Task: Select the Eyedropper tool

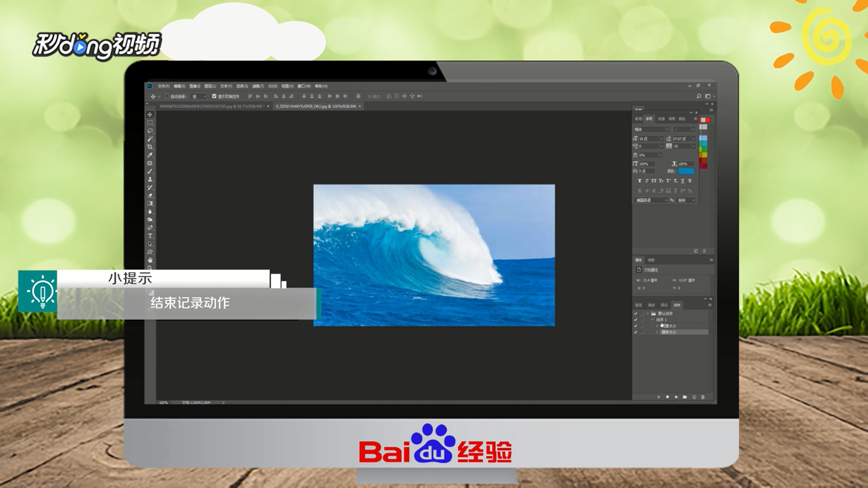Action: (150, 155)
